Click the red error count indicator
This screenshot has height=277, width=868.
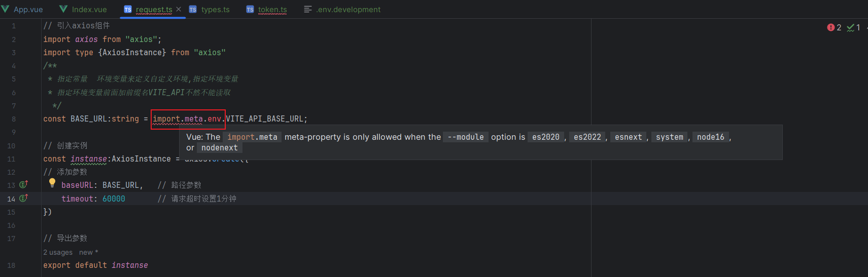[x=834, y=27]
